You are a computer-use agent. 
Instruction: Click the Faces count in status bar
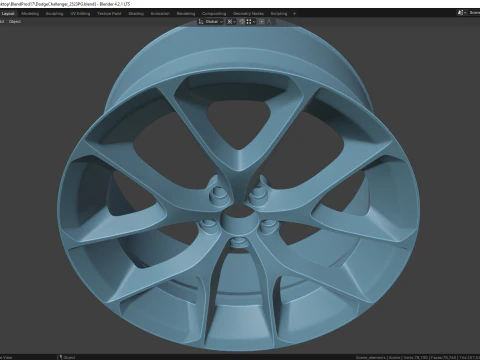(443, 357)
